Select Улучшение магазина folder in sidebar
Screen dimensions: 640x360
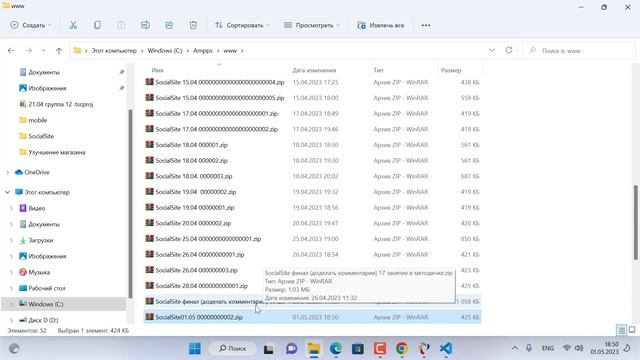[x=57, y=152]
